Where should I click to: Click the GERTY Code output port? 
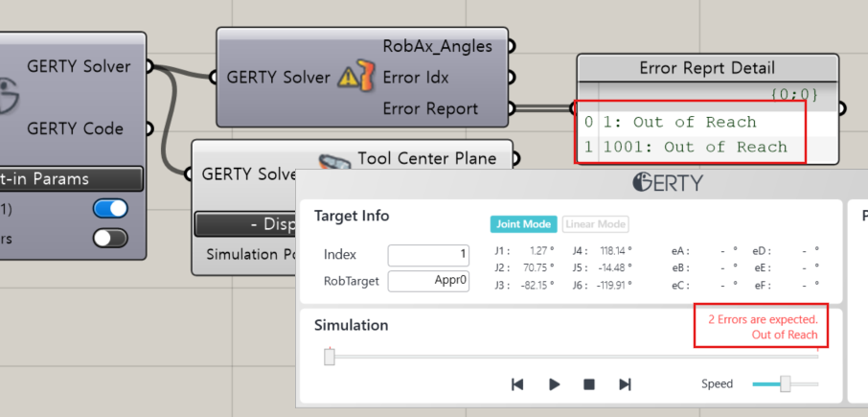148,129
